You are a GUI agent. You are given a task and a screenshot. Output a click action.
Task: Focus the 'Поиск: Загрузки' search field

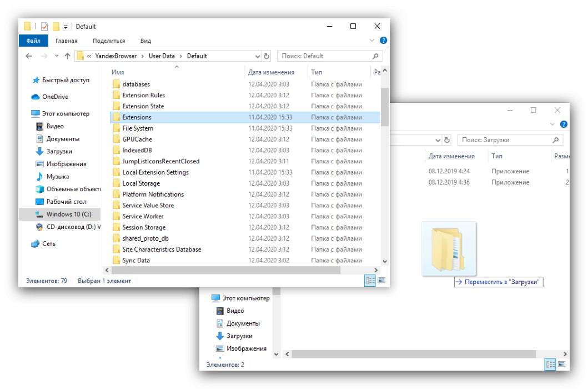510,140
